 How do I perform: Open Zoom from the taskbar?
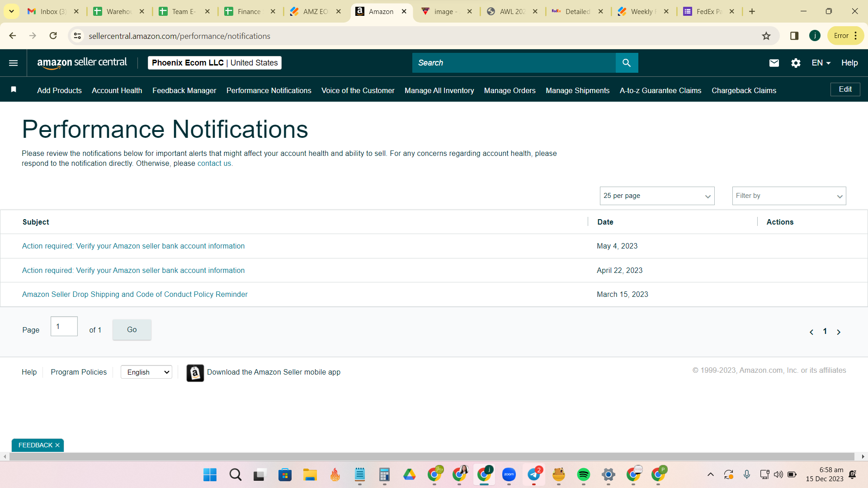(509, 474)
